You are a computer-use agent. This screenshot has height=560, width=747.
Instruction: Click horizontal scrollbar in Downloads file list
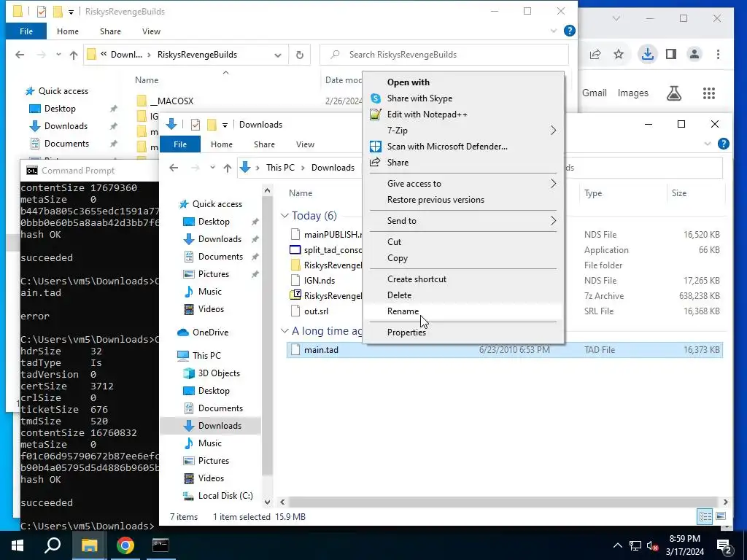(x=503, y=502)
